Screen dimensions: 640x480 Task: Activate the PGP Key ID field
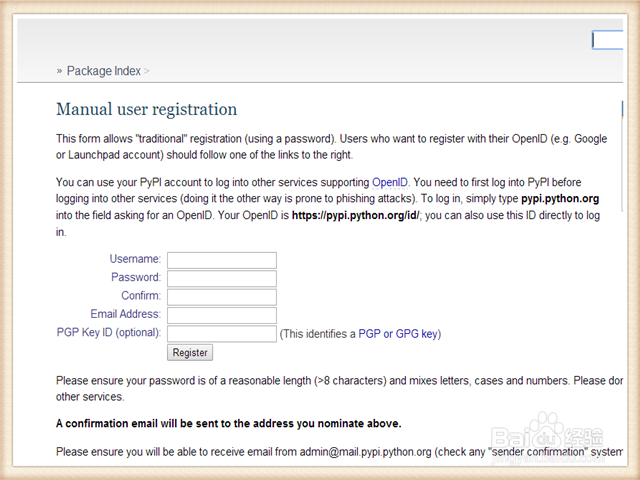pyautogui.click(x=222, y=334)
